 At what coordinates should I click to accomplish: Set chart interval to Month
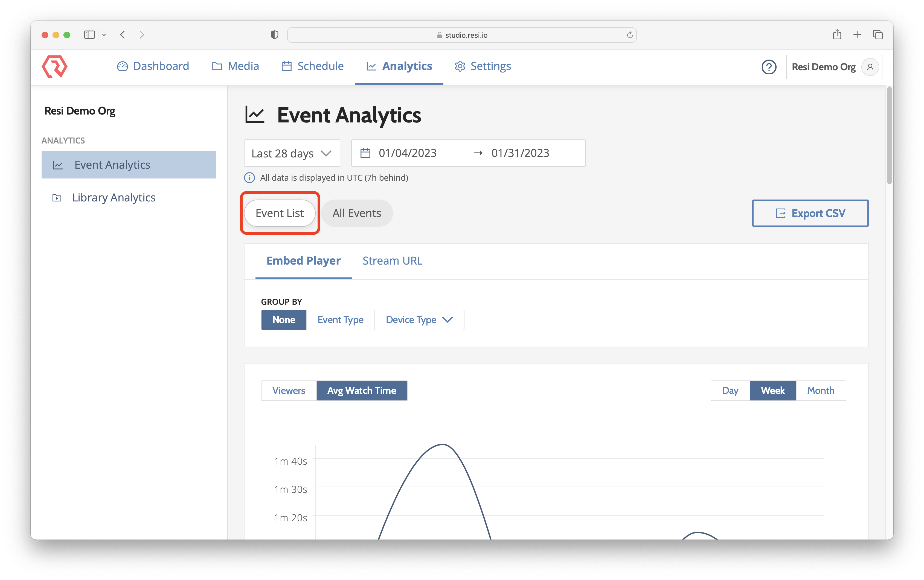821,391
